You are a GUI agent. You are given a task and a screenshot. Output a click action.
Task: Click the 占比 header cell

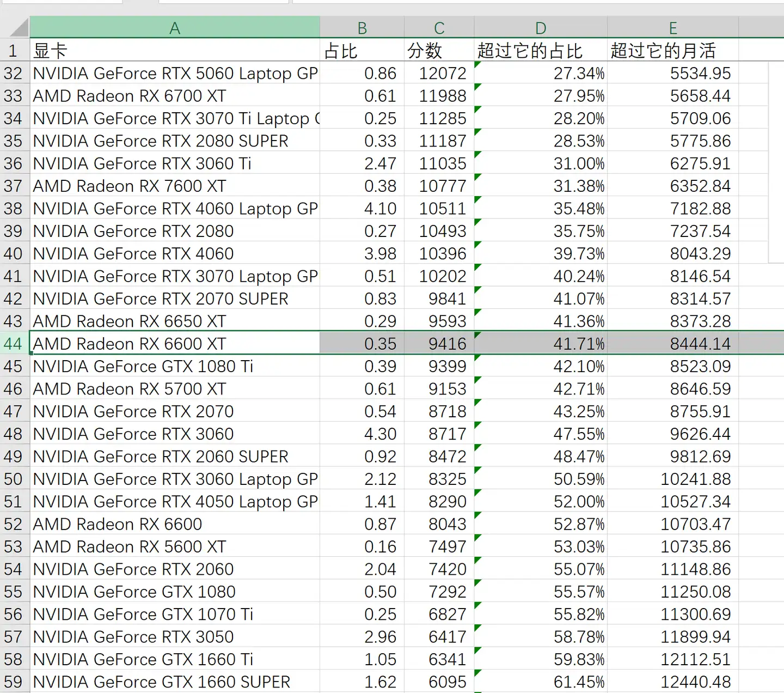(362, 50)
